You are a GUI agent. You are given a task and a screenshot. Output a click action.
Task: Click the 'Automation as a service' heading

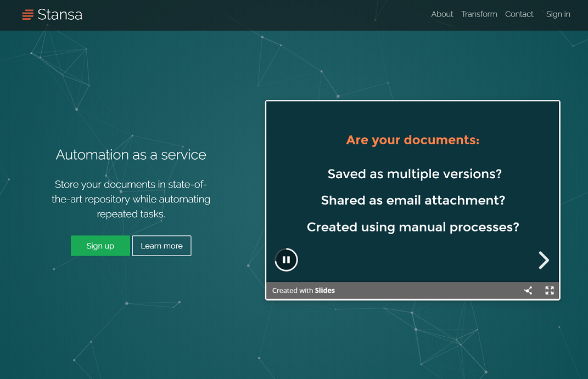131,155
